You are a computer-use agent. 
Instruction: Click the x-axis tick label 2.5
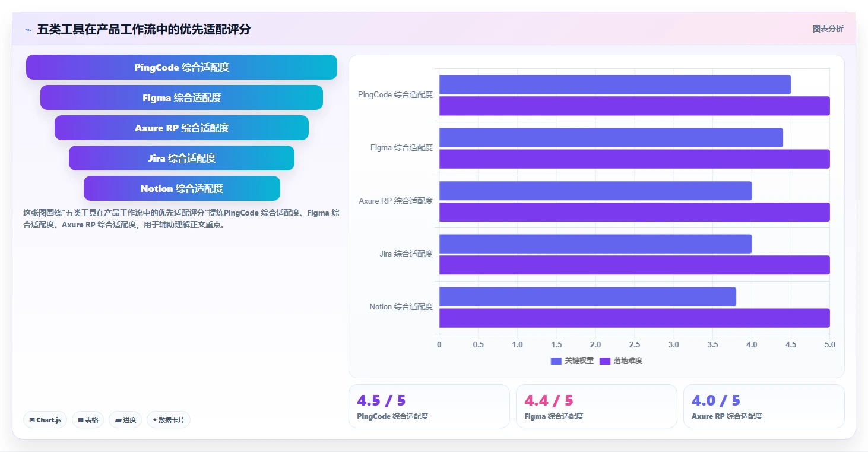[x=635, y=344]
